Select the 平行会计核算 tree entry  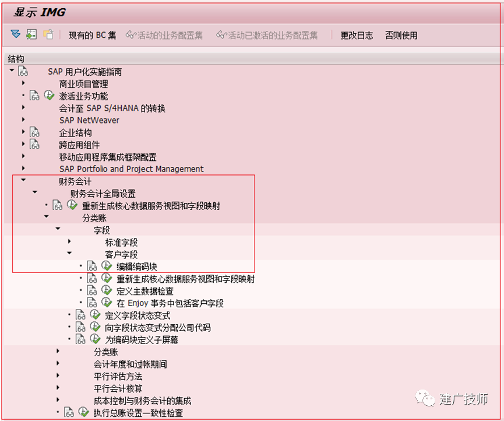click(x=118, y=388)
